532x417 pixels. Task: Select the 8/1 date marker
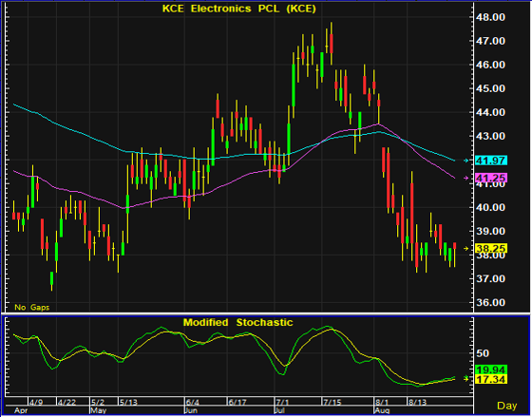click(382, 403)
